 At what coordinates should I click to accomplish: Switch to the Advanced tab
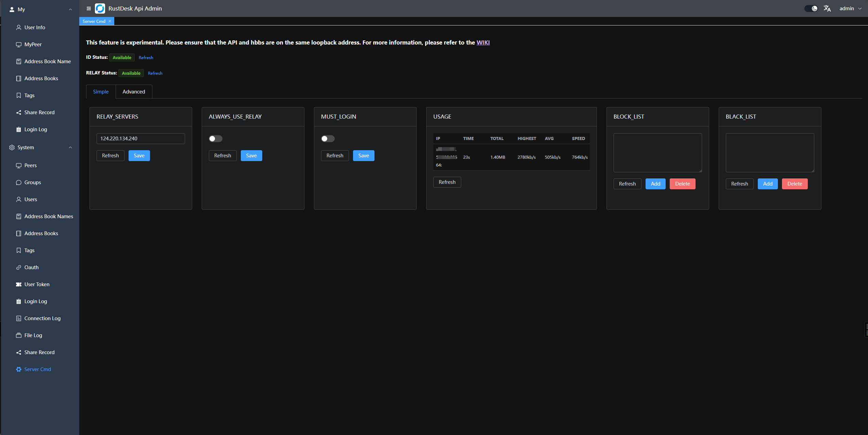134,92
